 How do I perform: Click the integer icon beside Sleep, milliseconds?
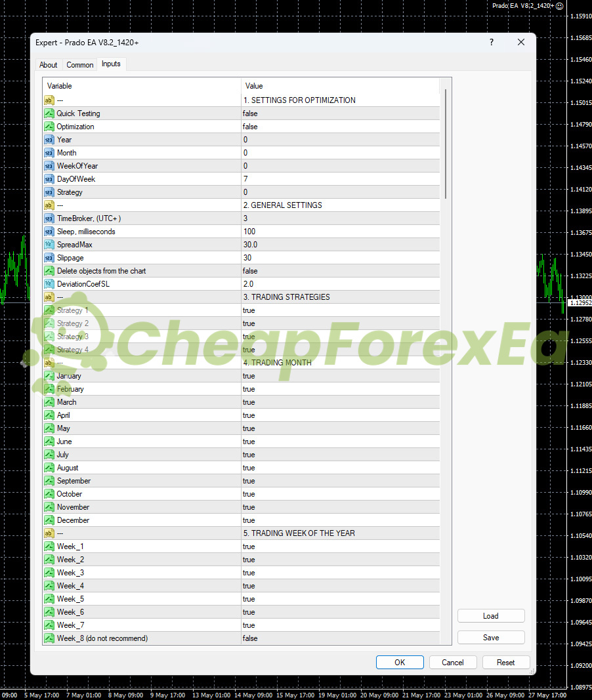point(49,232)
